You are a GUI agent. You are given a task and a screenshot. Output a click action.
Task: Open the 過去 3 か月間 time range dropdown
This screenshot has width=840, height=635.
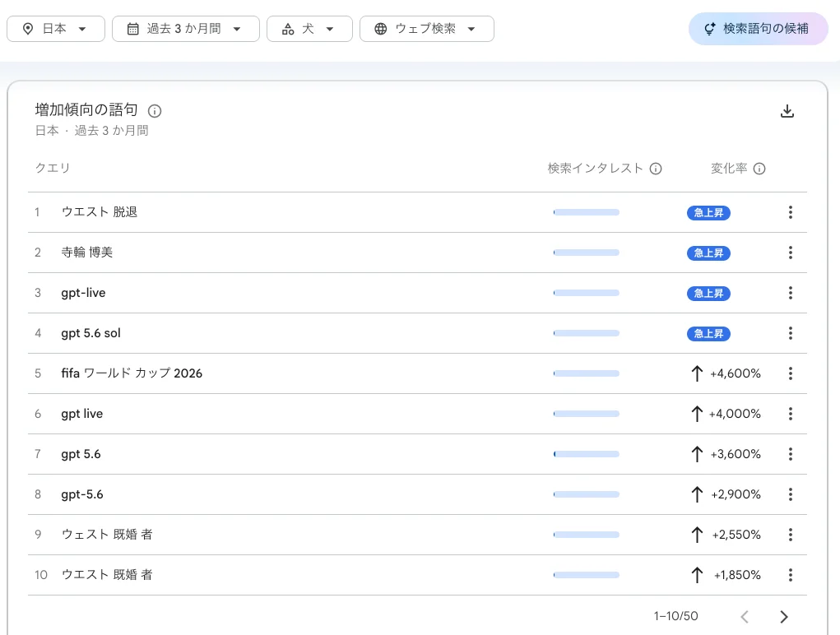click(186, 29)
